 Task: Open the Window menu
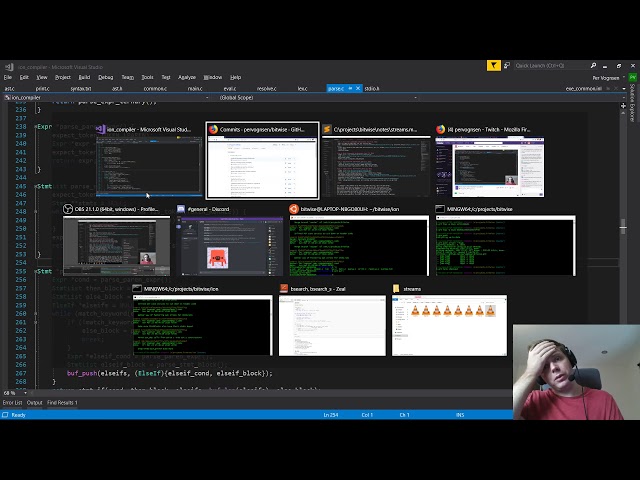[213, 77]
